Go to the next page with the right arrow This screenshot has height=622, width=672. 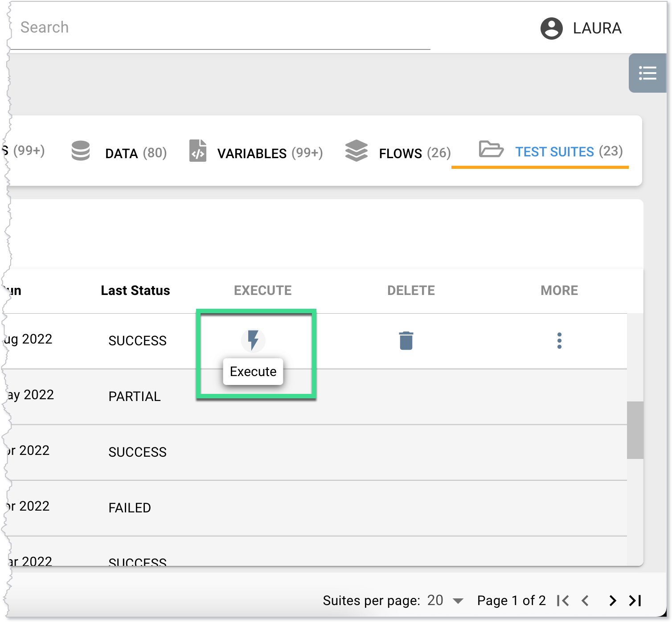point(611,601)
